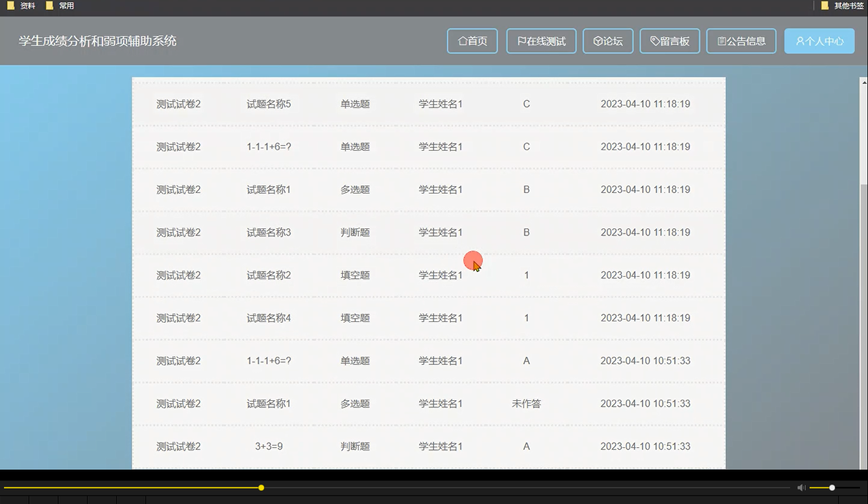The width and height of the screenshot is (868, 504).
Task: Click answer C in 试题名称5 row
Action: pos(526,104)
